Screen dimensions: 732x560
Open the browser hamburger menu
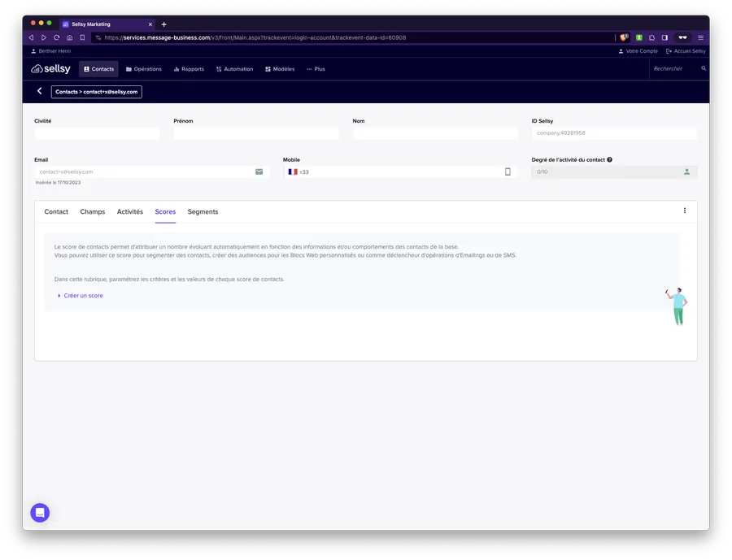coord(700,37)
